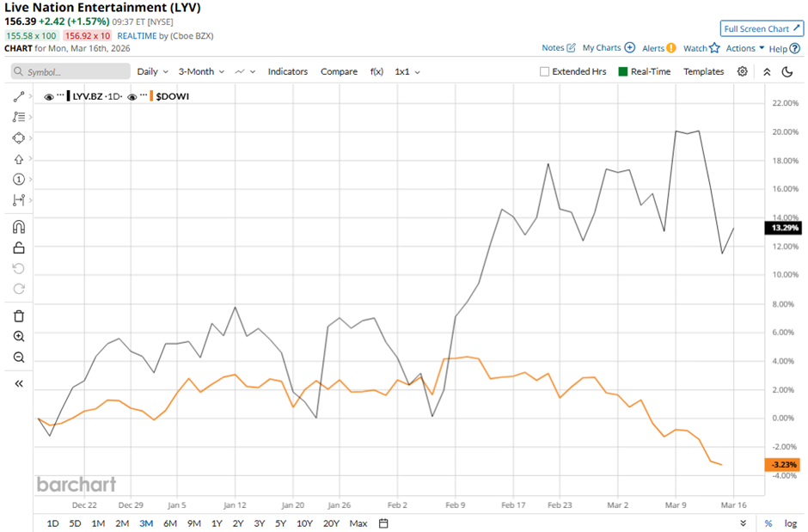Toggle log scale mode
The height and width of the screenshot is (532, 808).
click(x=791, y=523)
